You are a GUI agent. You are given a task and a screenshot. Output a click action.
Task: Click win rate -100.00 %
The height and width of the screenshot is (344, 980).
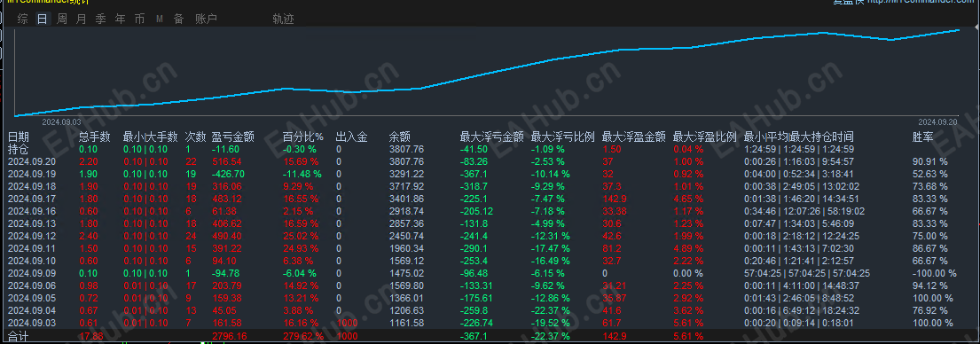[x=935, y=273]
